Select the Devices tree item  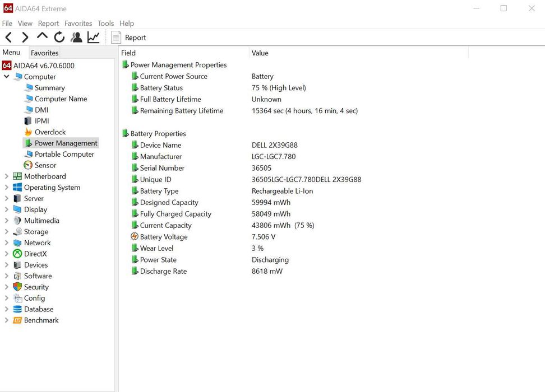click(x=36, y=265)
